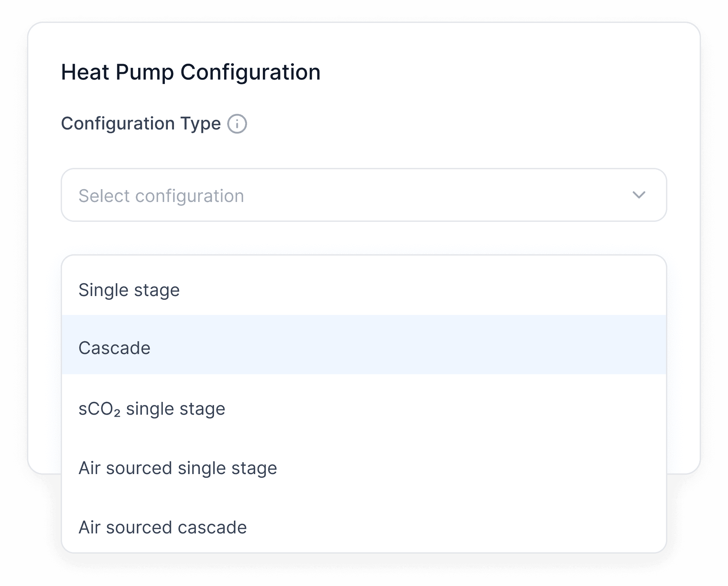Screen dimensions: 728x586
Task: Open the circled i tooltip icon
Action: [x=237, y=124]
